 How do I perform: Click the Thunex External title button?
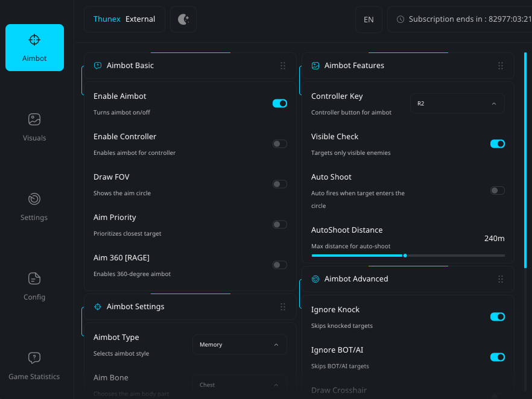(124, 19)
